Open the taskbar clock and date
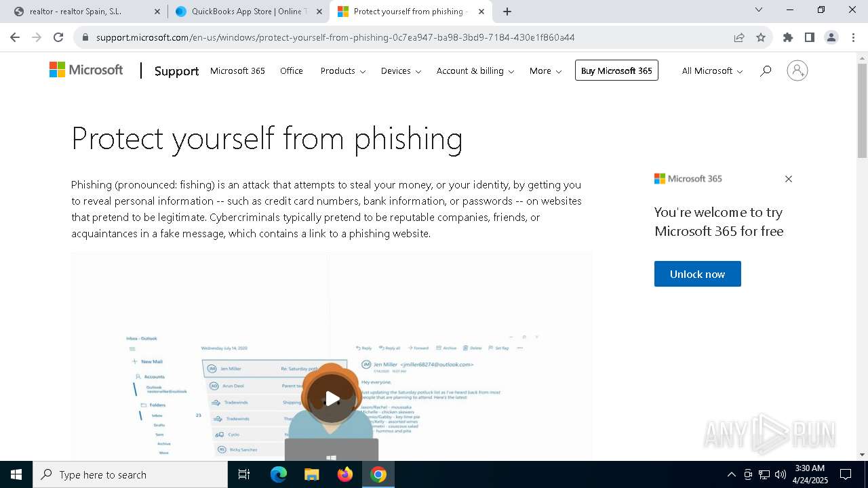 click(x=809, y=474)
